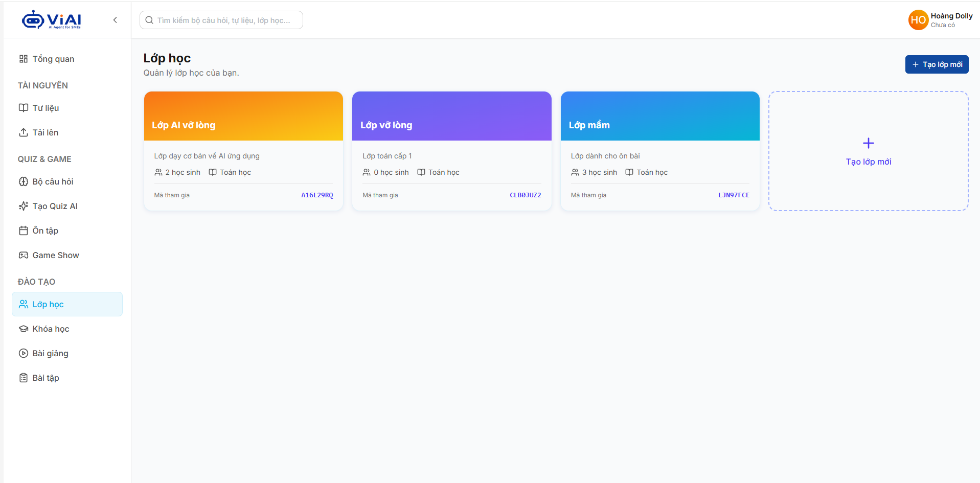This screenshot has height=483, width=980.
Task: Click the large plus in dashed card
Action: 869,143
